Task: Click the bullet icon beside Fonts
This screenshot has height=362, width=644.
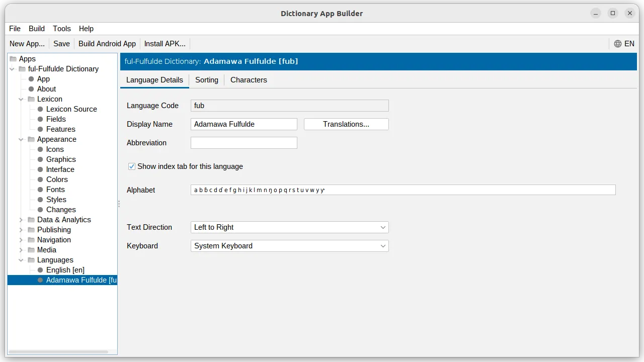Action: point(40,190)
